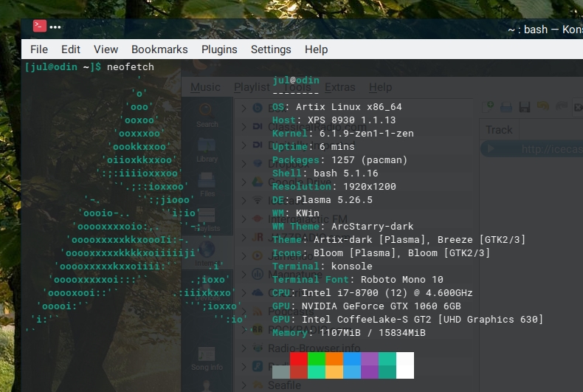Screen dimensions: 583x392
Task: Open the File menu
Action: 39,49
